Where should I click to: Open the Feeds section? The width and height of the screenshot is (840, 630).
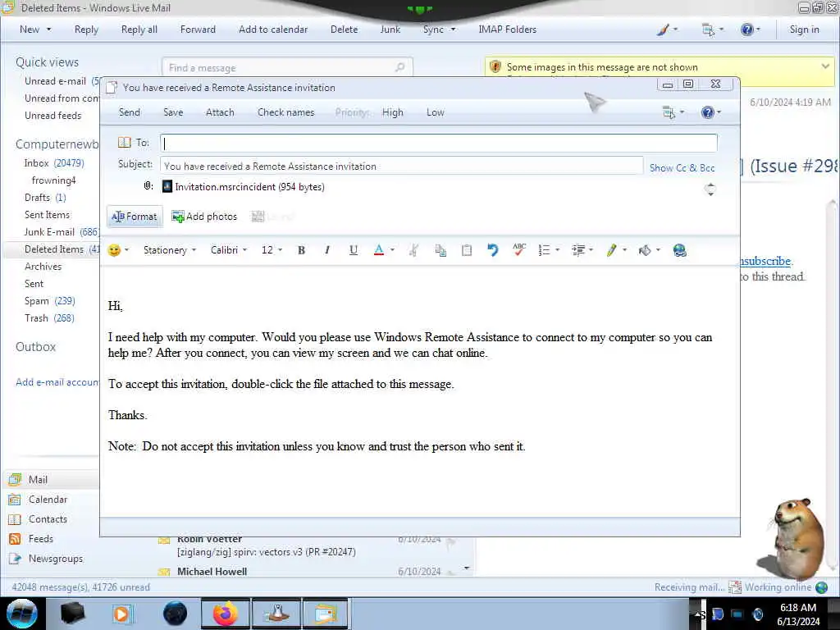[x=41, y=539]
